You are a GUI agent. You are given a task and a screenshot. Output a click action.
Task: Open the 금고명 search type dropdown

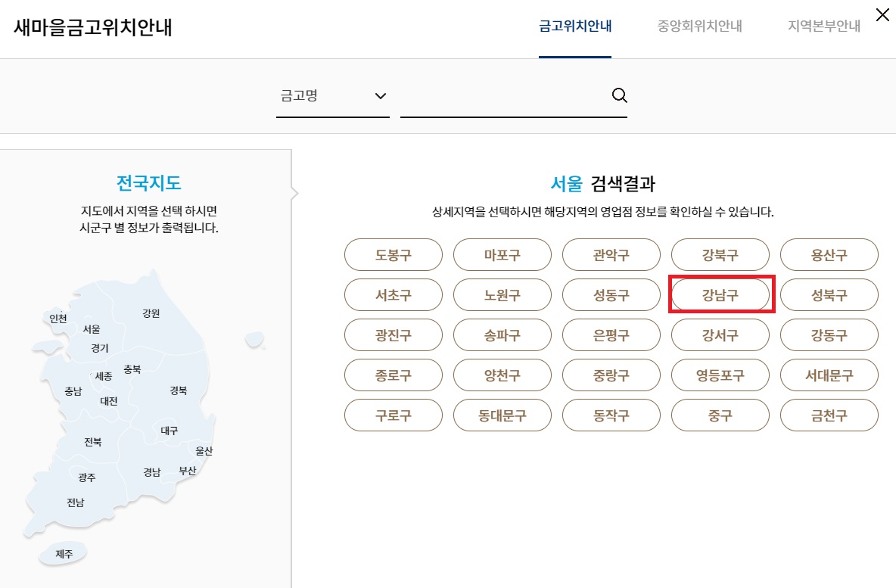click(332, 96)
